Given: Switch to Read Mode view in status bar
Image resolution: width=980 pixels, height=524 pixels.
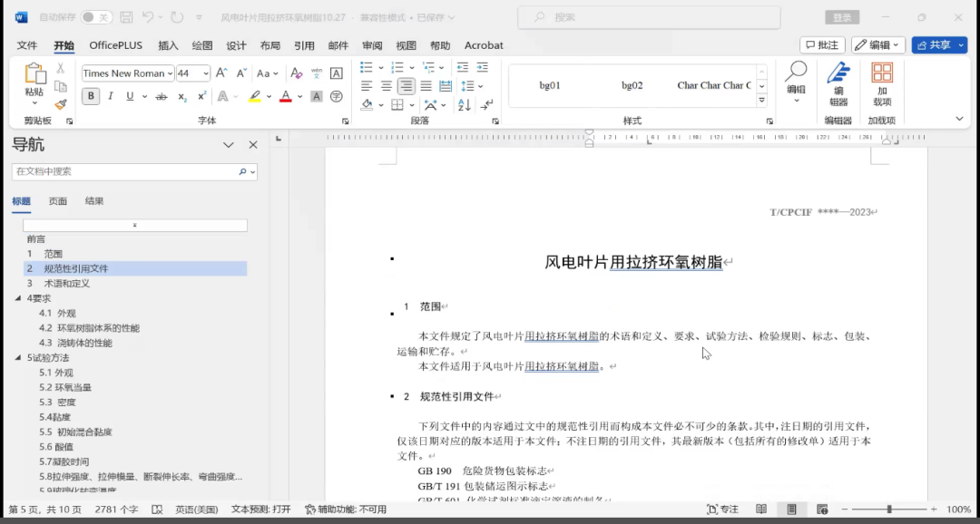Looking at the screenshot, I should pyautogui.click(x=761, y=509).
